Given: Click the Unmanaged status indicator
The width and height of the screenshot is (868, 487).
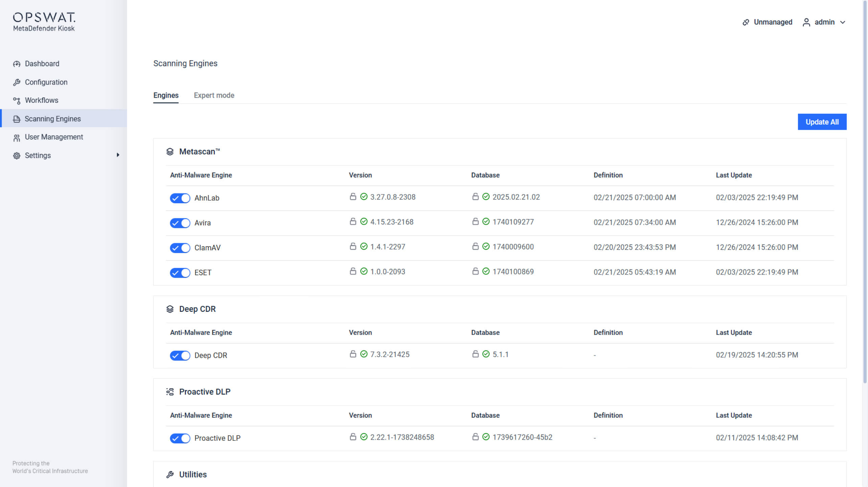Looking at the screenshot, I should pos(773,22).
